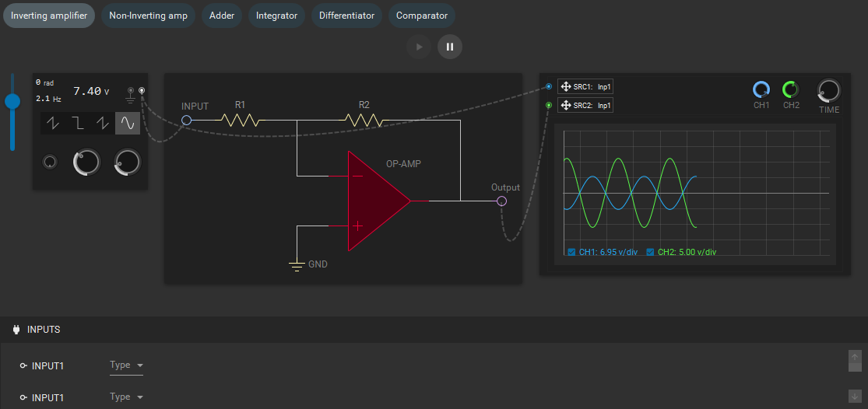Switch to the Integrator tab
Image resolution: width=868 pixels, height=409 pixels.
pos(277,16)
